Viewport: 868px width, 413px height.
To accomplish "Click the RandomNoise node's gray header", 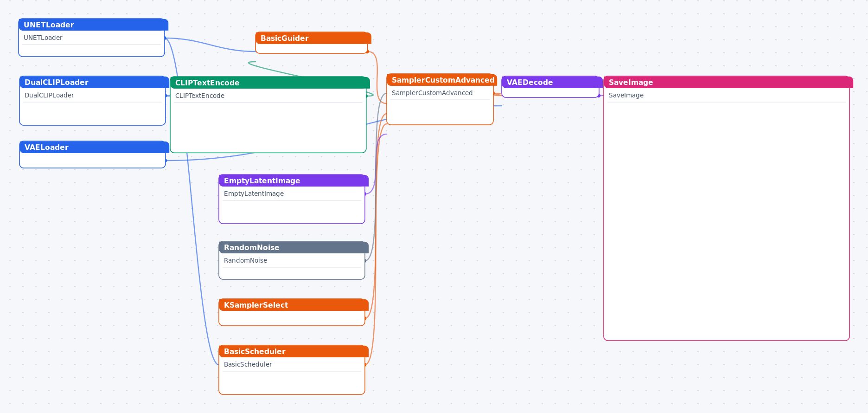I will pos(294,247).
